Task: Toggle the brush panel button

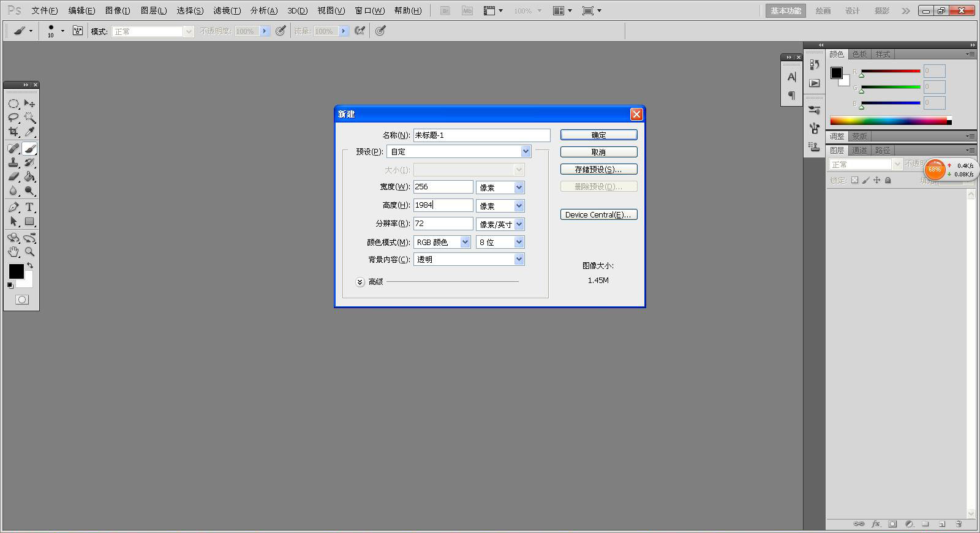Action: [78, 31]
